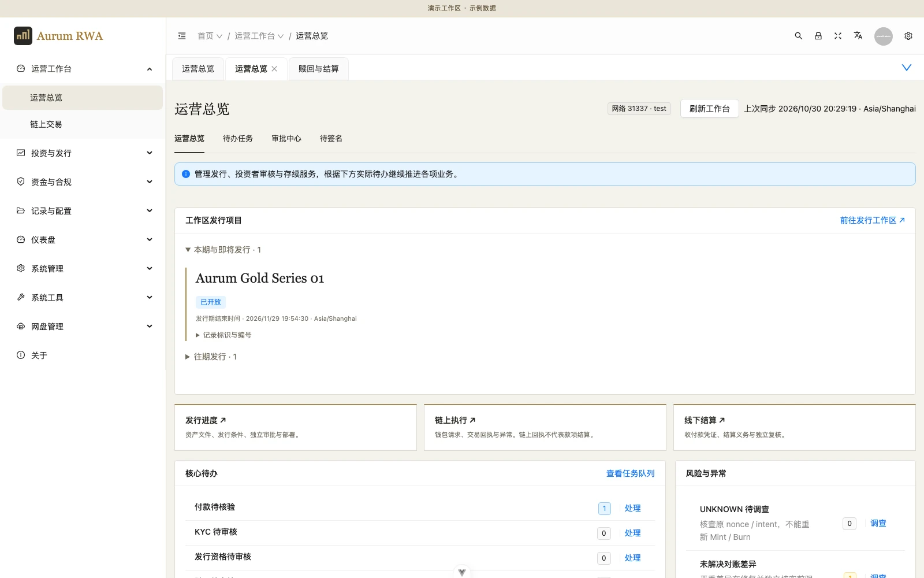The image size is (924, 578).
Task: Click the 投资与发行 chart icon
Action: [x=21, y=153]
